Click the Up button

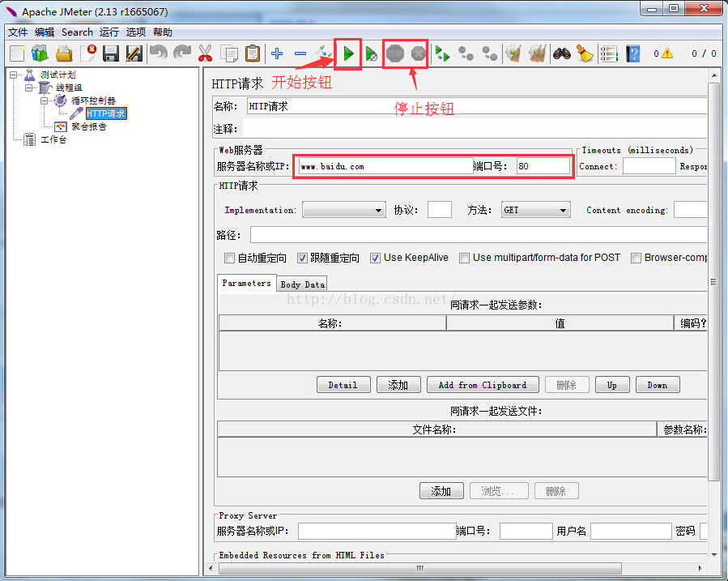[612, 385]
